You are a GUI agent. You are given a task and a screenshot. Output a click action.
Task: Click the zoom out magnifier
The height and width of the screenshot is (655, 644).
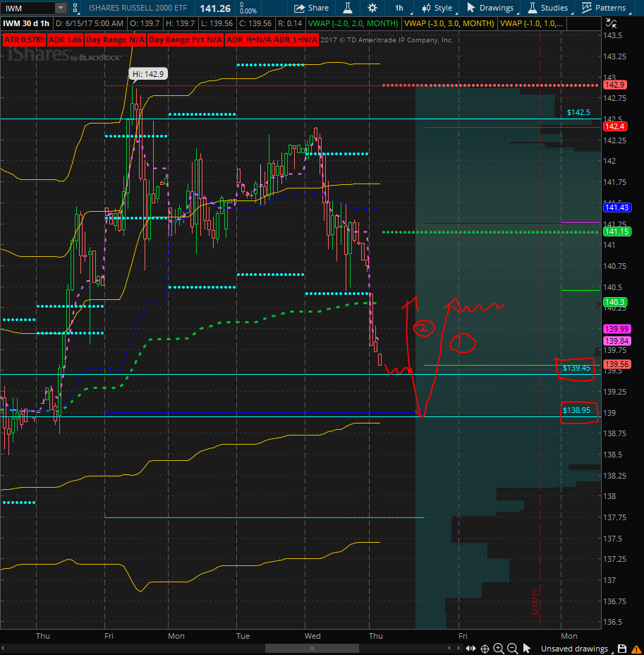pos(513,649)
